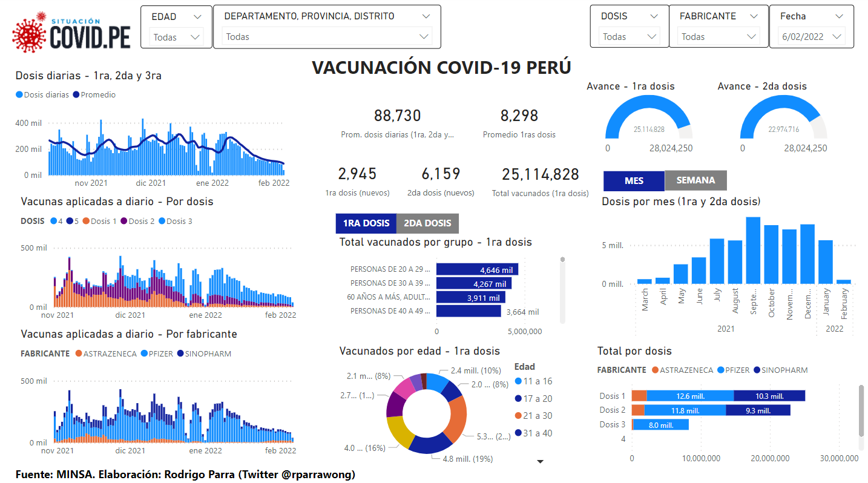Open the Fecha slicer header chevron
Screen dimensions: 868x483
[839, 16]
